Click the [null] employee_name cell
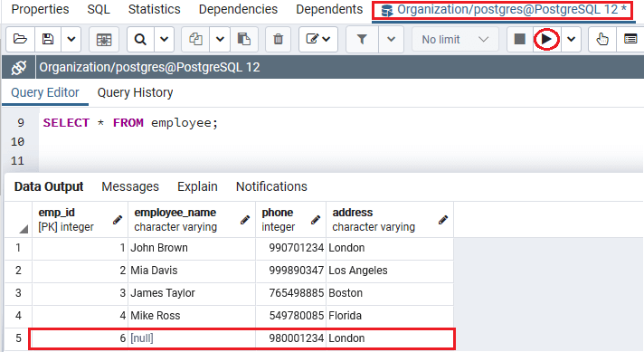Viewport: 644px width, 352px height. pyautogui.click(x=192, y=338)
